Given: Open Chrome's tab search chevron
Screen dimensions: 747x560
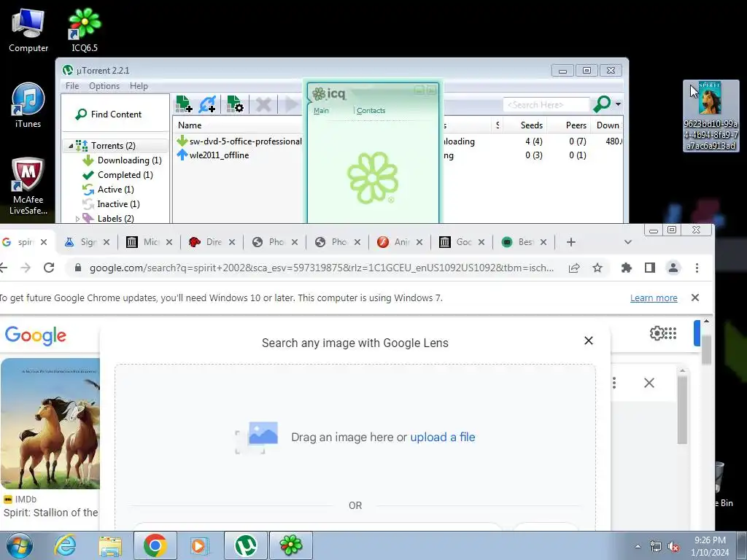Looking at the screenshot, I should click(x=628, y=242).
